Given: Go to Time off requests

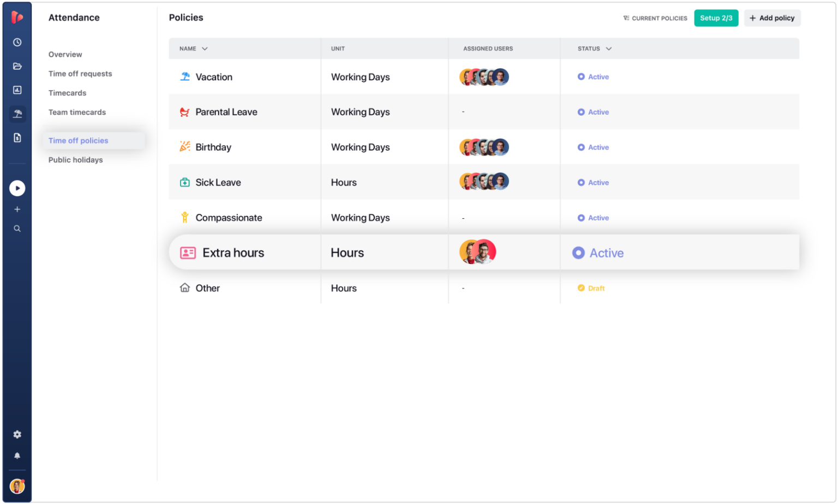Looking at the screenshot, I should pyautogui.click(x=80, y=74).
